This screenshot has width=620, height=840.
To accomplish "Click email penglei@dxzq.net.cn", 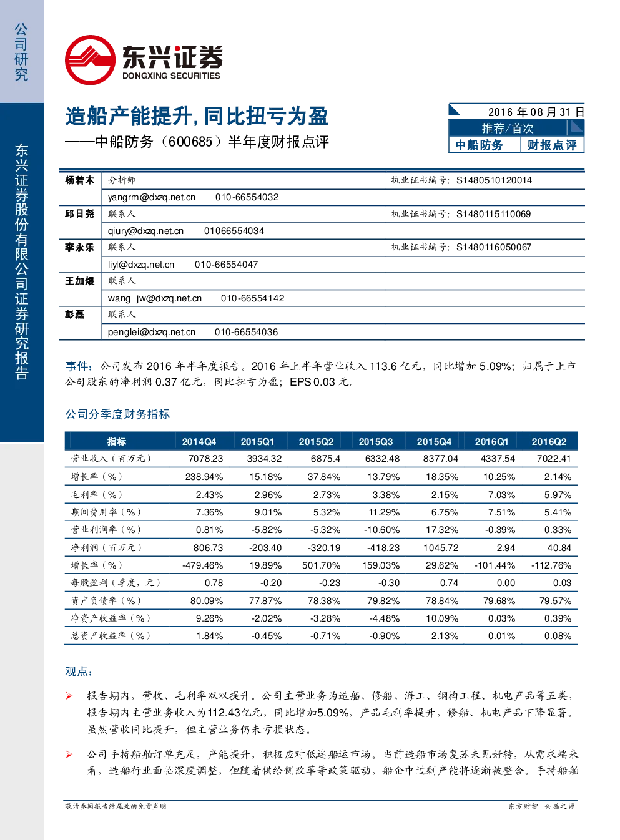I will (x=152, y=332).
